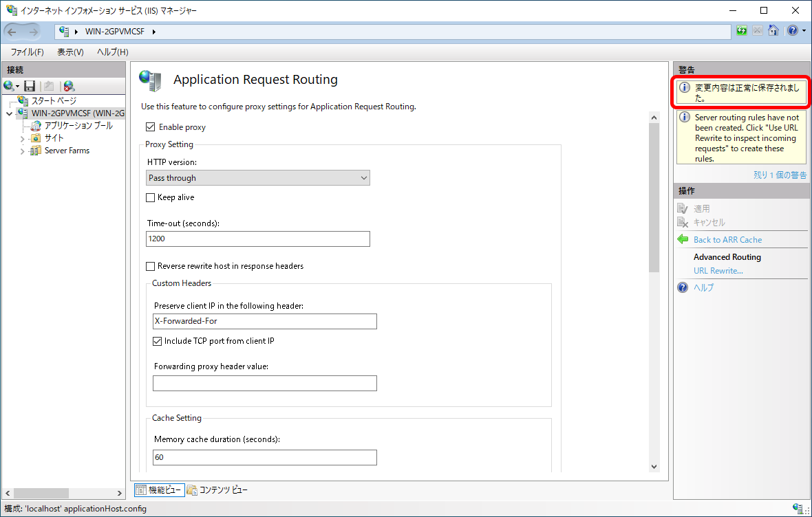Switch to the コンテンツ ビュー tab
The width and height of the screenshot is (812, 517).
pos(217,490)
